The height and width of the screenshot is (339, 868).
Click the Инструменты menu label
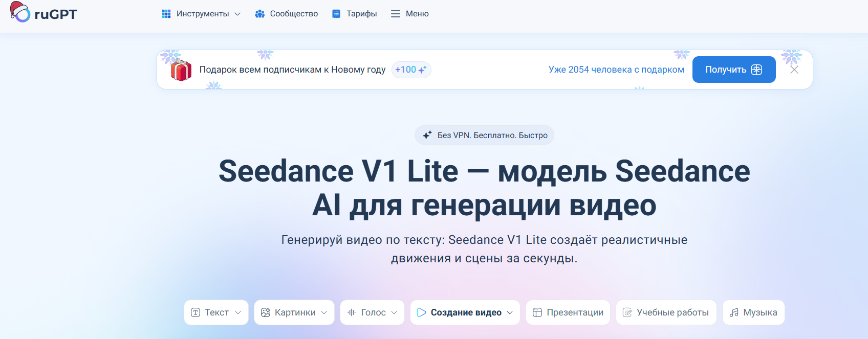[203, 14]
